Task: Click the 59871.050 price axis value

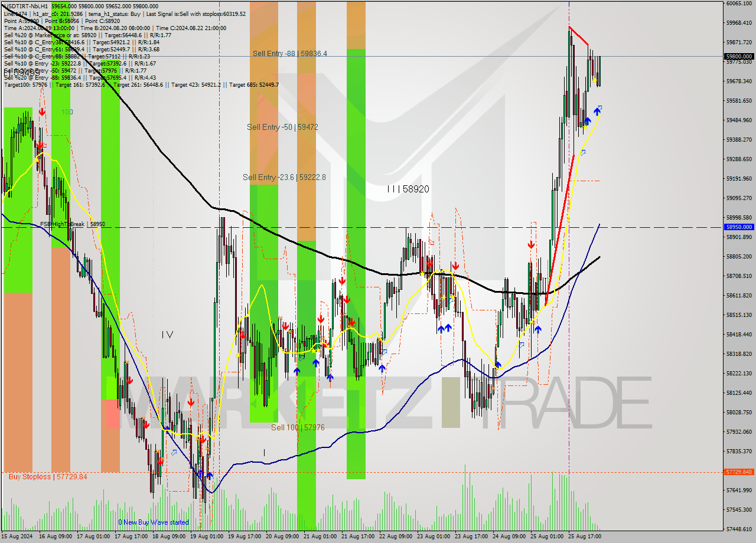Action: [x=739, y=42]
